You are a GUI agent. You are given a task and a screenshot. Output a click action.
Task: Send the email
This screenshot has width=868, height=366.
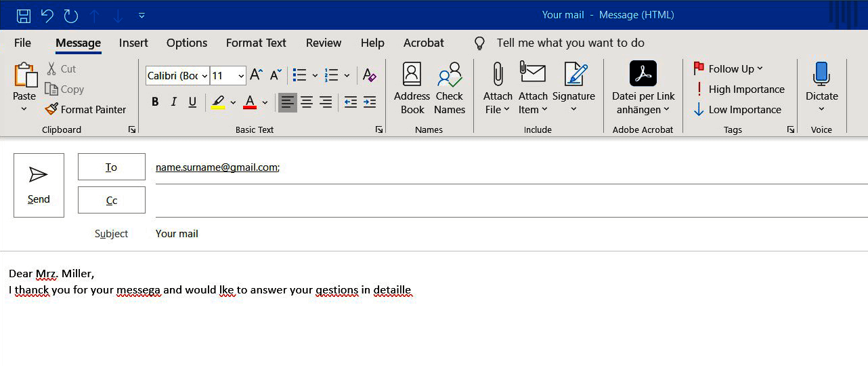[39, 185]
